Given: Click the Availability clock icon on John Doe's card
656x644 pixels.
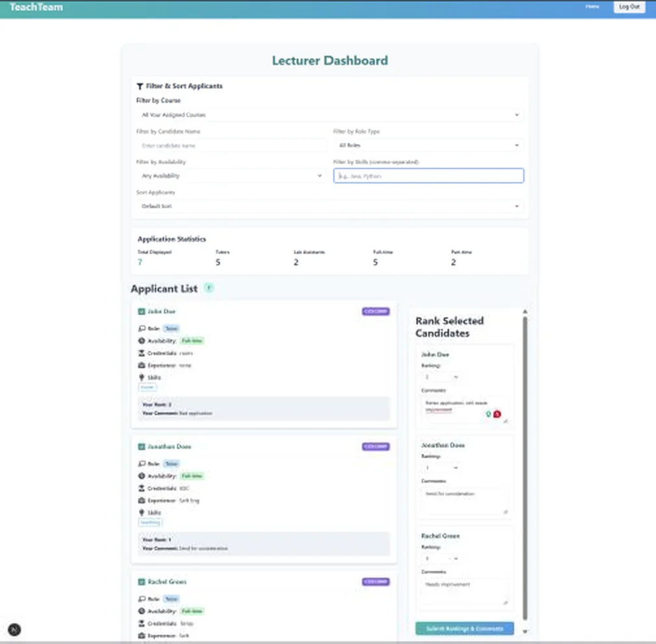Looking at the screenshot, I should coord(141,341).
